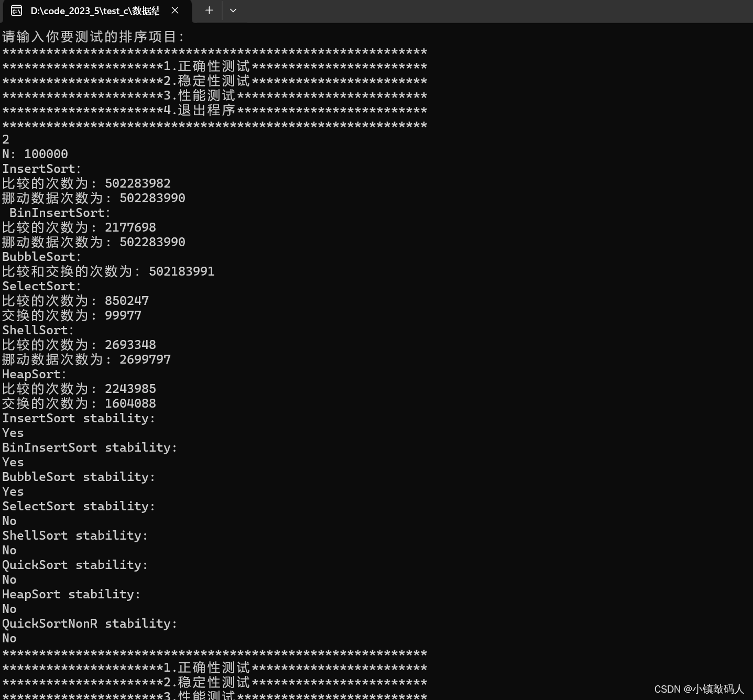Screen dimensions: 753x700
Task: Click the QuickSortNonR stability: line
Action: (x=90, y=624)
